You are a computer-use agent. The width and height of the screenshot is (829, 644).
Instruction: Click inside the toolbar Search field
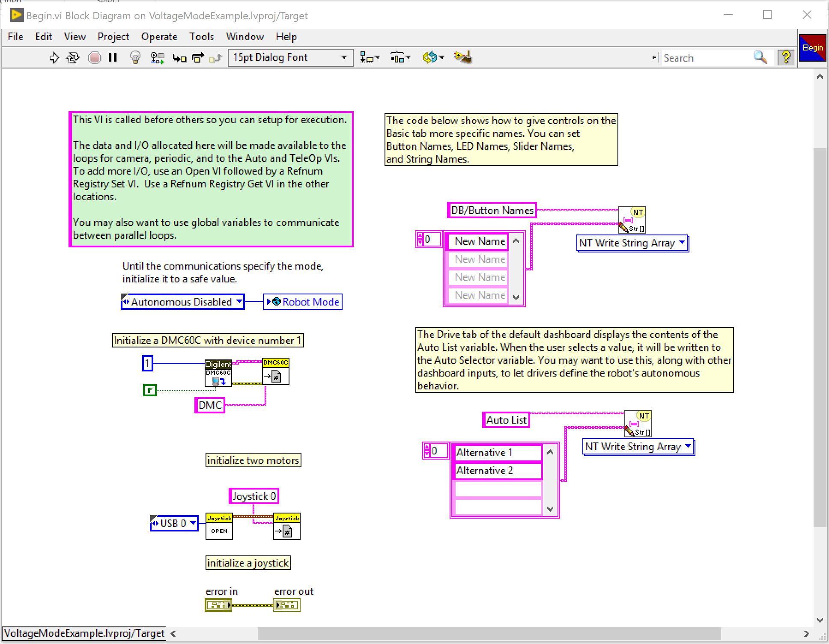706,58
